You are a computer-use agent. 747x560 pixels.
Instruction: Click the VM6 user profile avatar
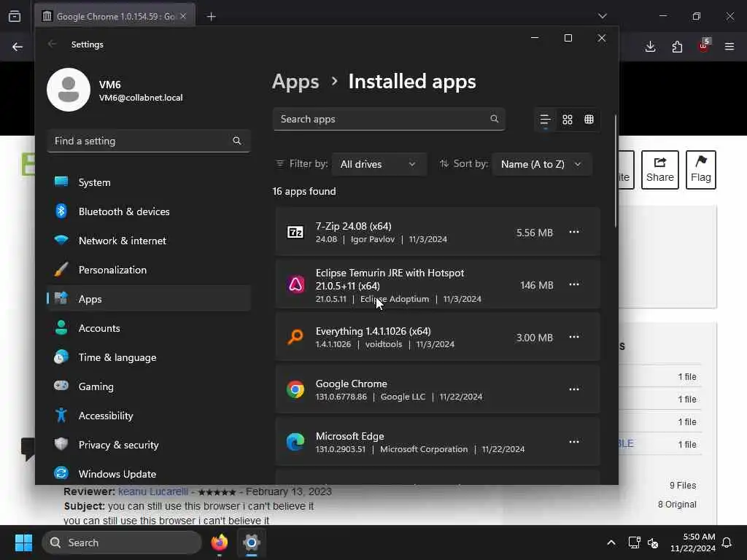(69, 90)
